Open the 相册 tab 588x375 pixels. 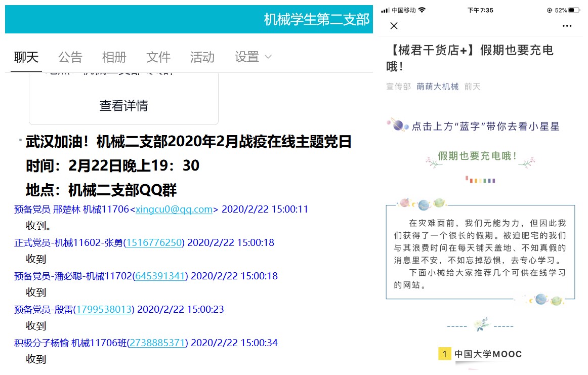point(114,57)
